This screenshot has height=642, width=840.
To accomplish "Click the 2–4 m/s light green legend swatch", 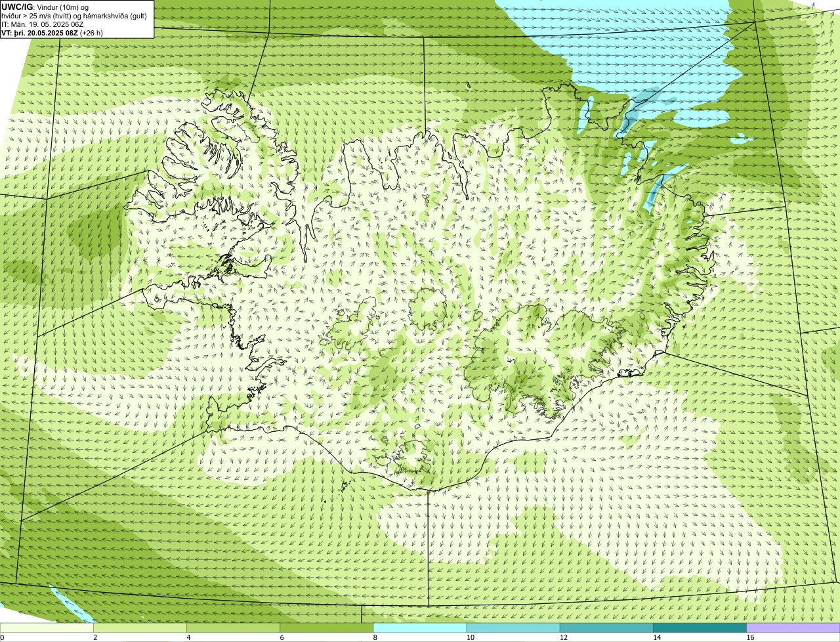I will tap(140, 628).
